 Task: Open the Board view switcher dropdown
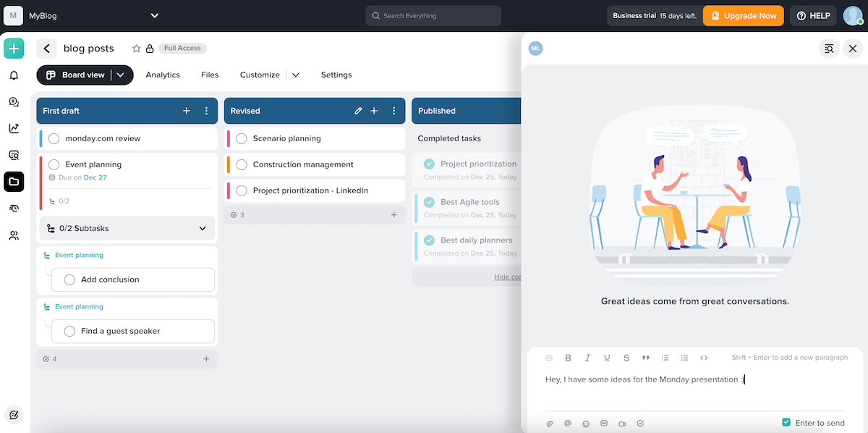(121, 75)
